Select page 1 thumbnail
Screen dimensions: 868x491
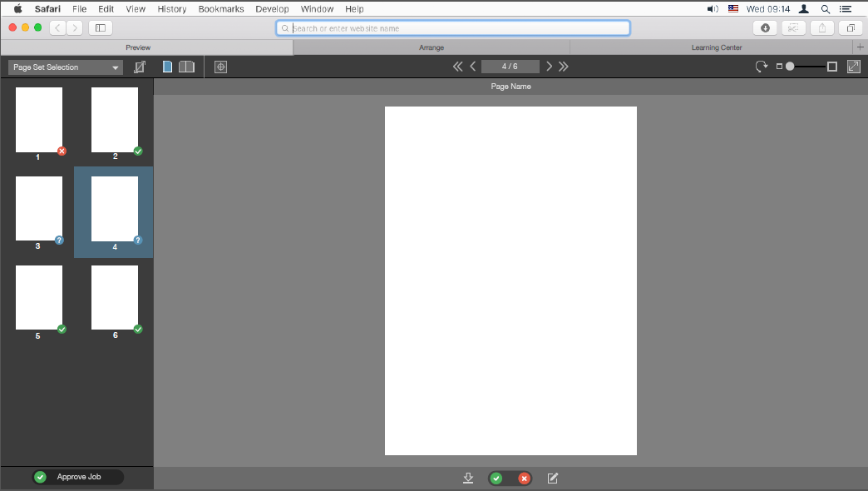click(x=39, y=121)
